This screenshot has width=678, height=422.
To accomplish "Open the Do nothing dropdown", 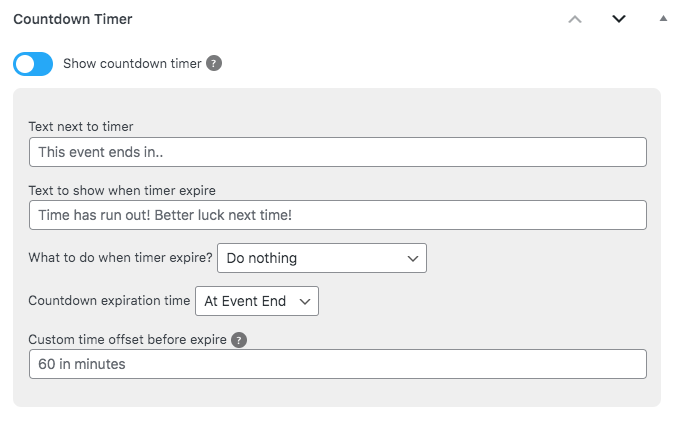I will [322, 258].
